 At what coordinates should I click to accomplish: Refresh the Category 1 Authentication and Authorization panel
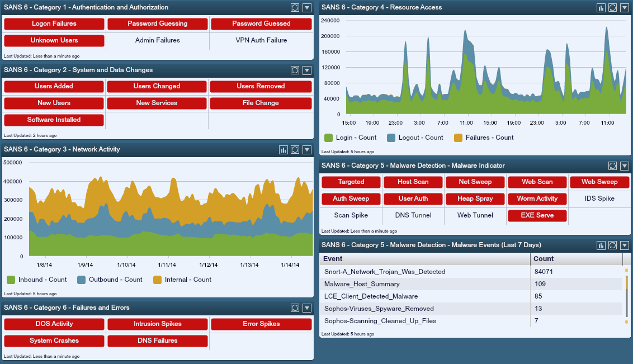click(x=295, y=8)
